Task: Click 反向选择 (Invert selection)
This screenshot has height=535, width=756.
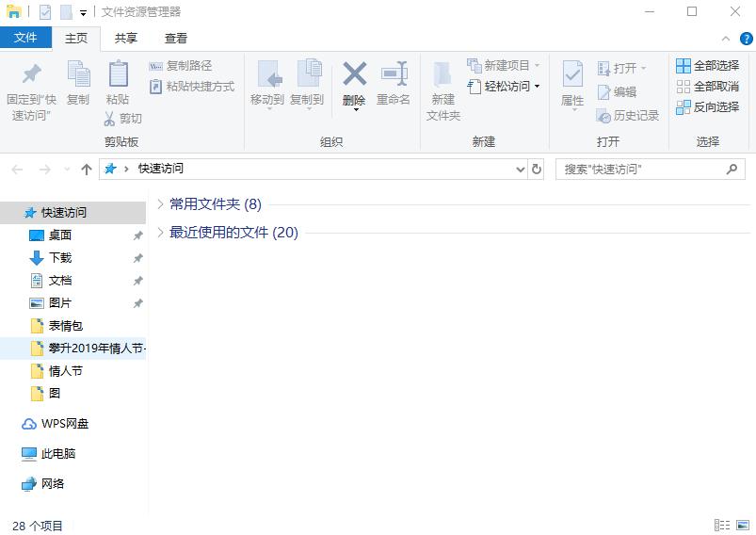Action: [x=707, y=107]
